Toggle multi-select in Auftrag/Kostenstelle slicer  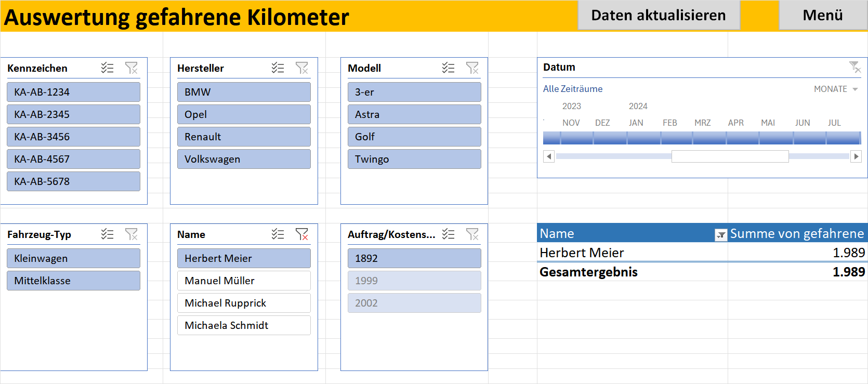pos(449,234)
